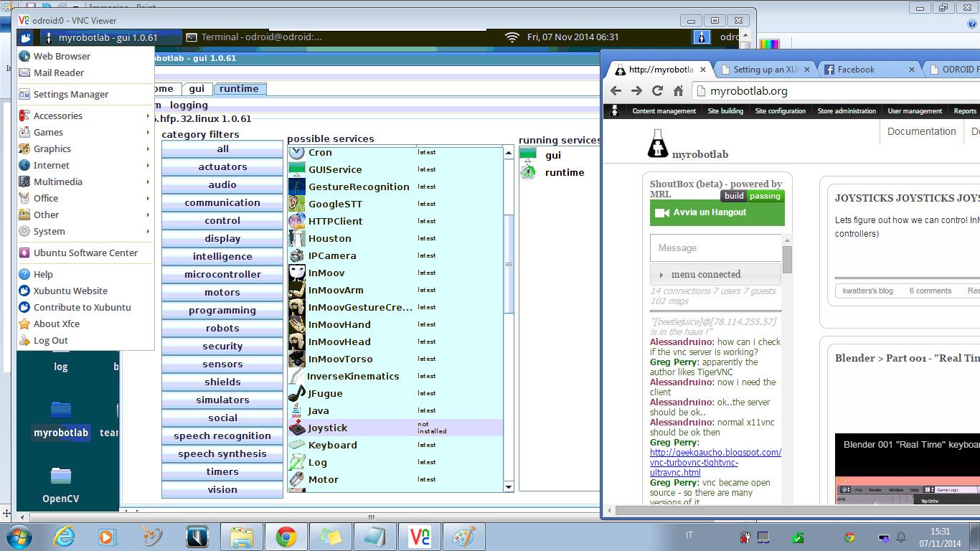The width and height of the screenshot is (980, 551).
Task: Expand the 'menu connected' ShoutBox section
Action: pos(715,274)
